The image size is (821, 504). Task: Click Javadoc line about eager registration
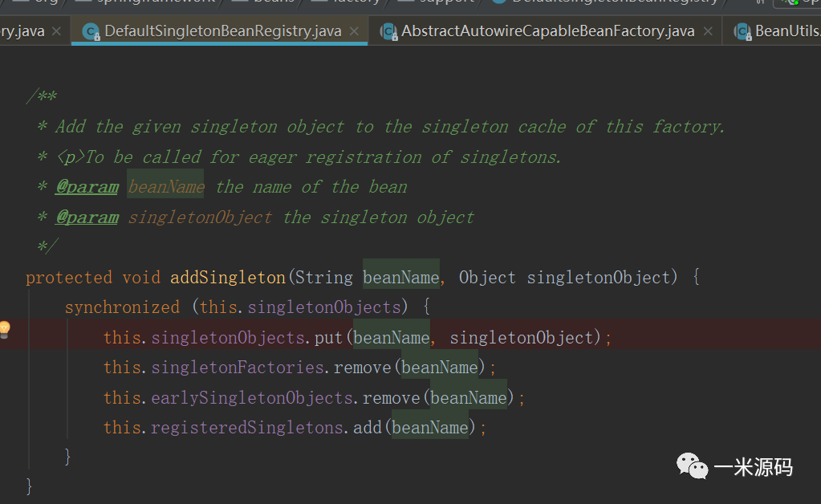[x=299, y=157]
